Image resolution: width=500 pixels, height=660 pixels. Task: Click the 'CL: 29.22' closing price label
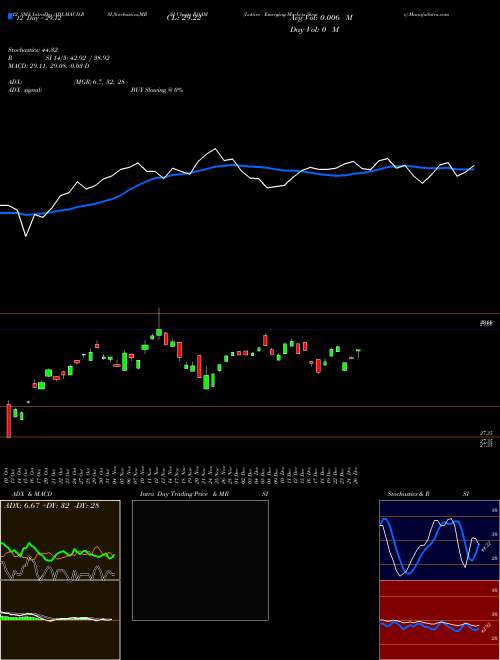182,19
